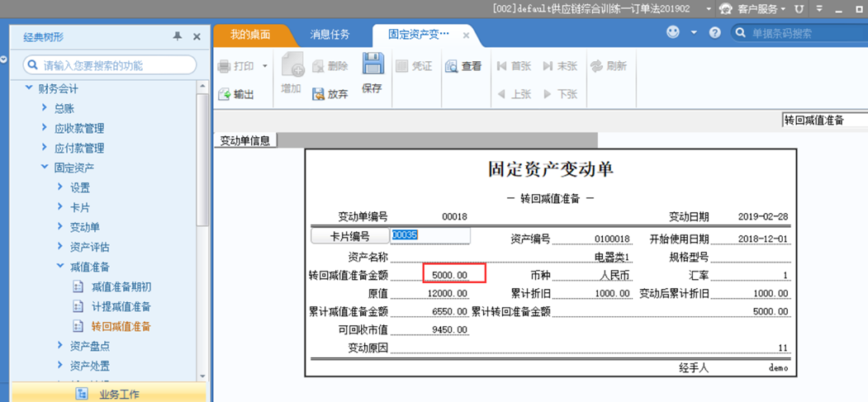The width and height of the screenshot is (868, 402).
Task: Click the 转回减值准备 combo box
Action: pos(825,120)
